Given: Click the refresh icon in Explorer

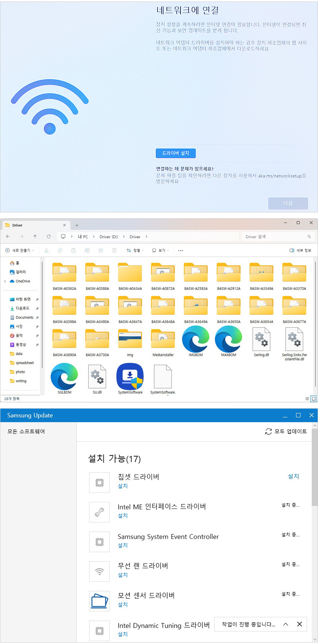Looking at the screenshot, I should (x=48, y=237).
